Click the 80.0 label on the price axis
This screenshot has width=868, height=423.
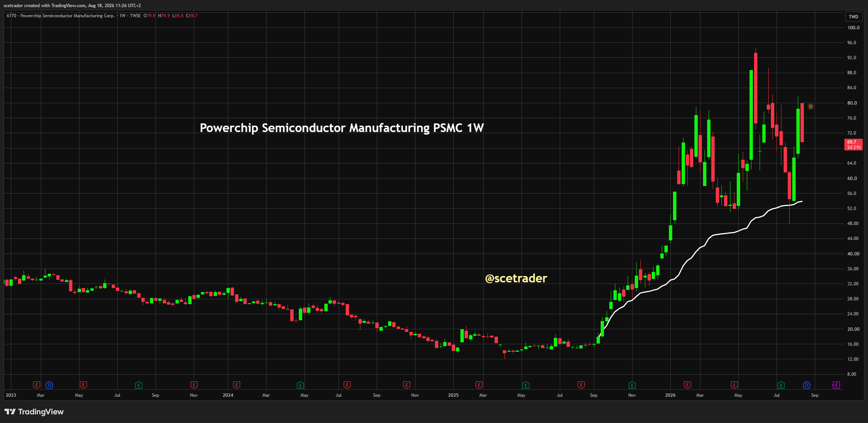(852, 103)
